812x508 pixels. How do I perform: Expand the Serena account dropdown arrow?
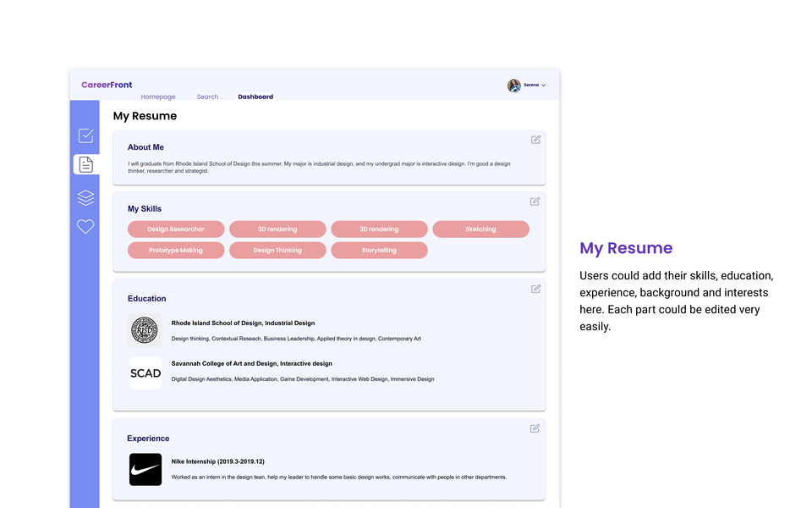coord(544,86)
